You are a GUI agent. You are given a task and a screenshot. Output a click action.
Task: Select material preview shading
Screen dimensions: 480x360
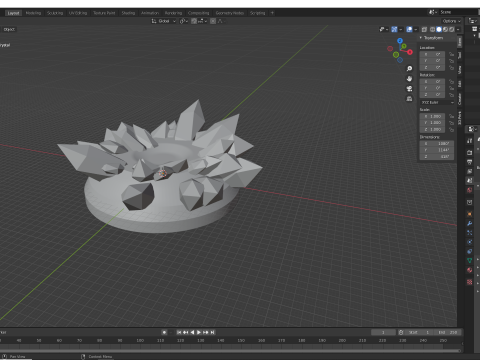point(445,29)
